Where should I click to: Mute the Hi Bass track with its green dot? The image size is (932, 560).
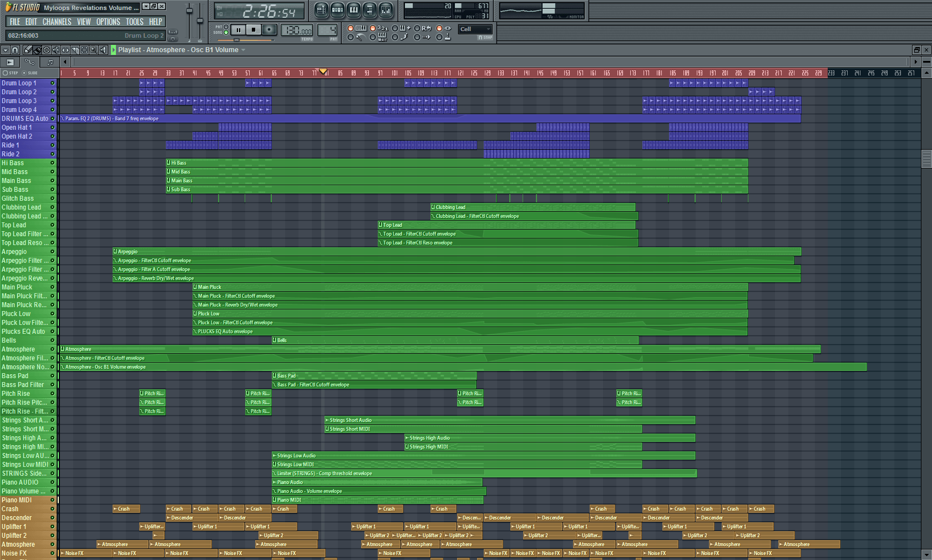(x=52, y=163)
